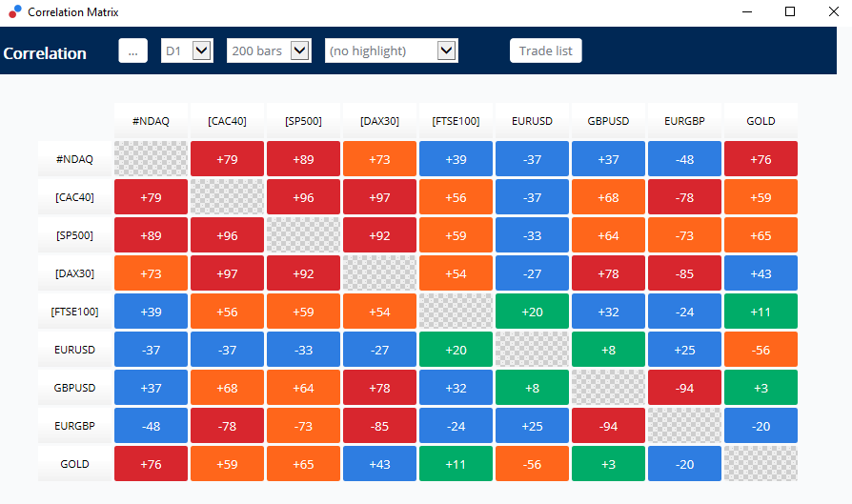The width and height of the screenshot is (852, 504).
Task: Select the EURUSD row header
Action: pyautogui.click(x=74, y=350)
